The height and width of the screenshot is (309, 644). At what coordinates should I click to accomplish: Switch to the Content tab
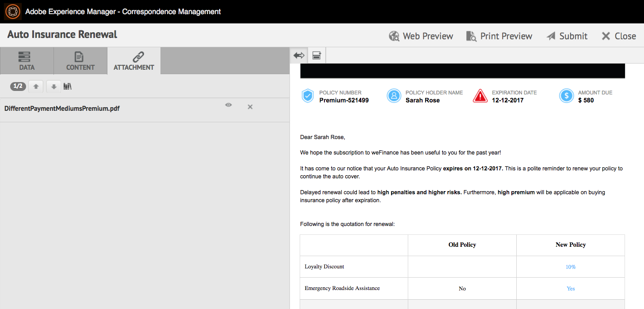click(x=80, y=61)
